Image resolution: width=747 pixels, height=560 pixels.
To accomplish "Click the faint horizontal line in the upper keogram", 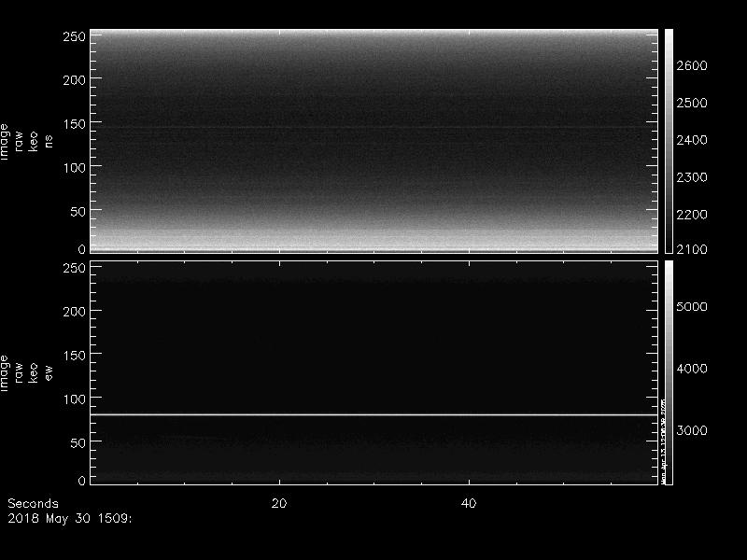I will coord(373,127).
